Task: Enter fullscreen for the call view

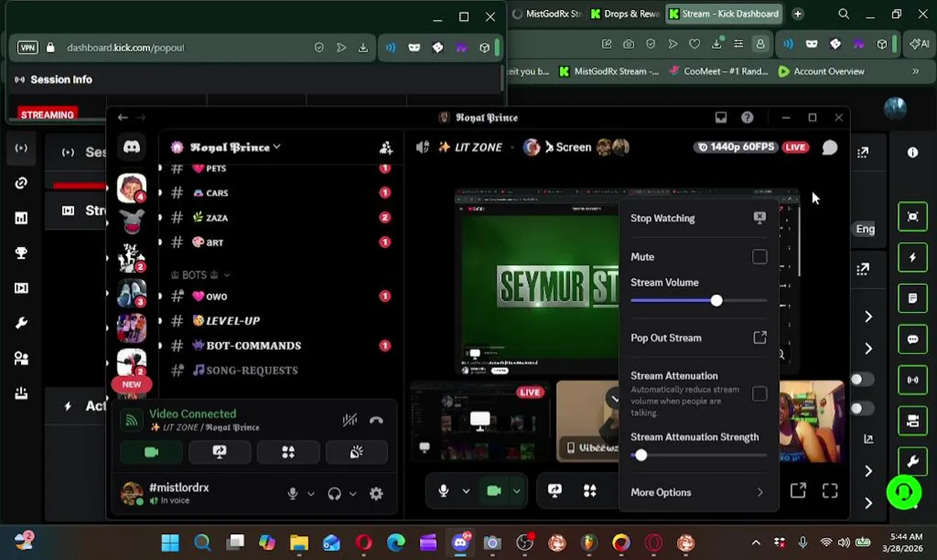Action: [830, 491]
